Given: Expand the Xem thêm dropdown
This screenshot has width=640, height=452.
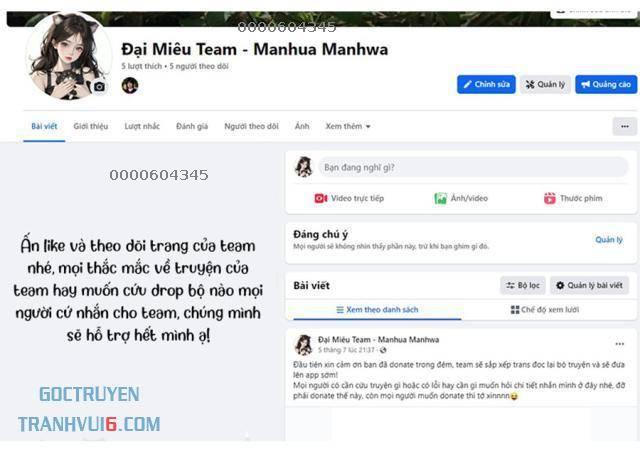Looking at the screenshot, I should pyautogui.click(x=348, y=126).
